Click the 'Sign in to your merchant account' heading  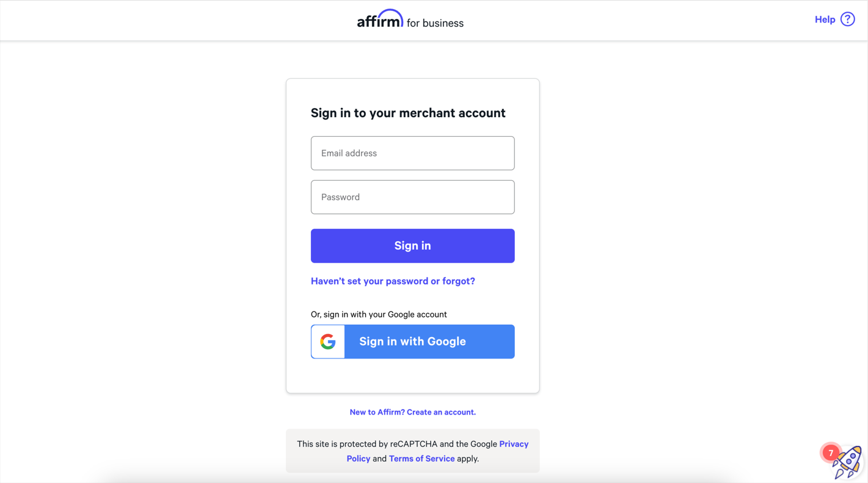(x=408, y=113)
